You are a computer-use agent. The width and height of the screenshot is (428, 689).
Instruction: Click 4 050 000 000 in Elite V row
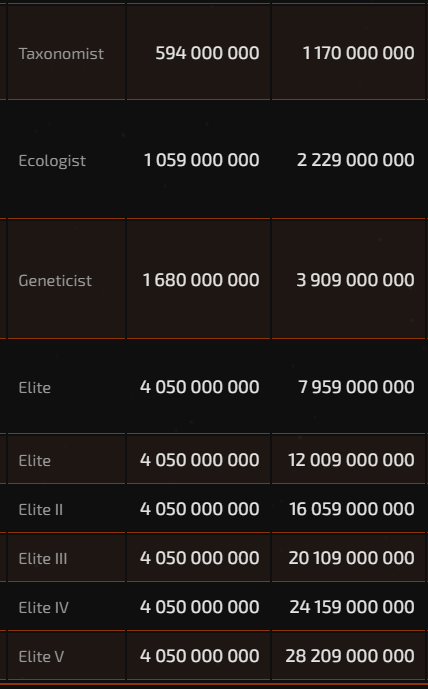coord(199,656)
